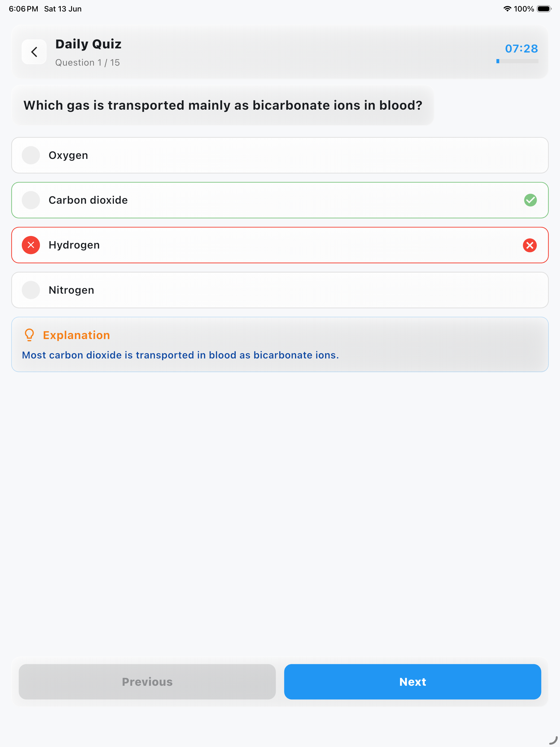Click the red Hydrogen radio circle

pos(31,245)
